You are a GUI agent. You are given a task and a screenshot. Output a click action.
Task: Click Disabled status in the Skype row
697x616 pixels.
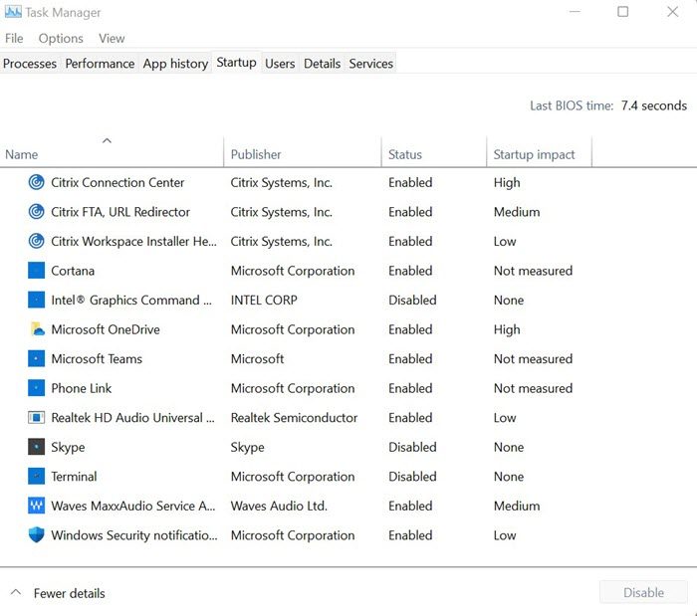[x=412, y=447]
